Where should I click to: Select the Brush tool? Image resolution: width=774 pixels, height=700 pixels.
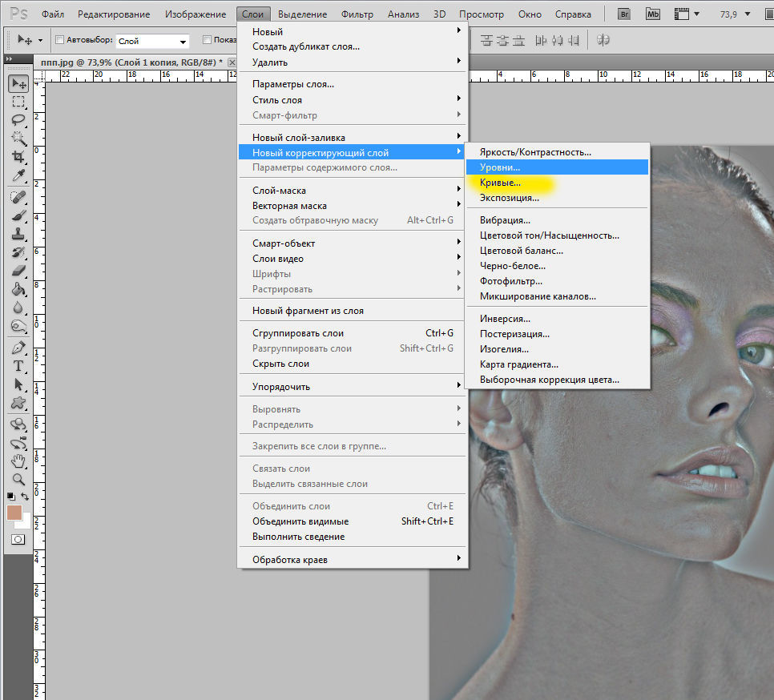coord(18,215)
